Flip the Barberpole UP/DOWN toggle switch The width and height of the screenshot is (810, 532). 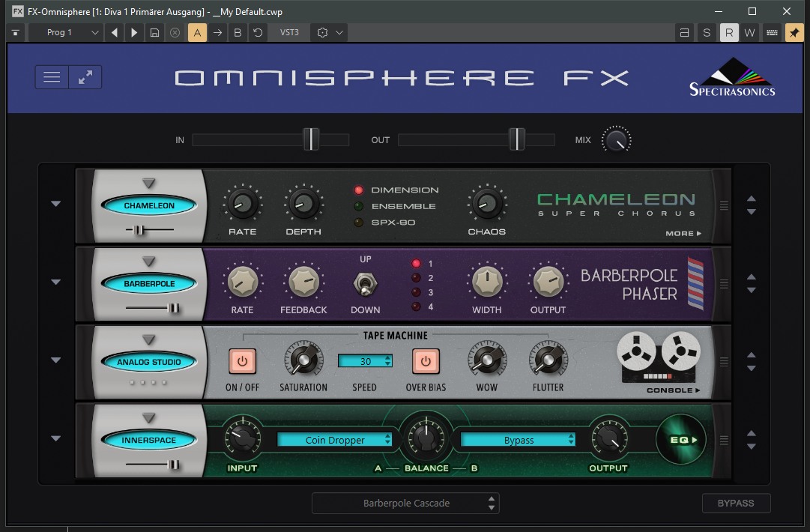(x=366, y=284)
